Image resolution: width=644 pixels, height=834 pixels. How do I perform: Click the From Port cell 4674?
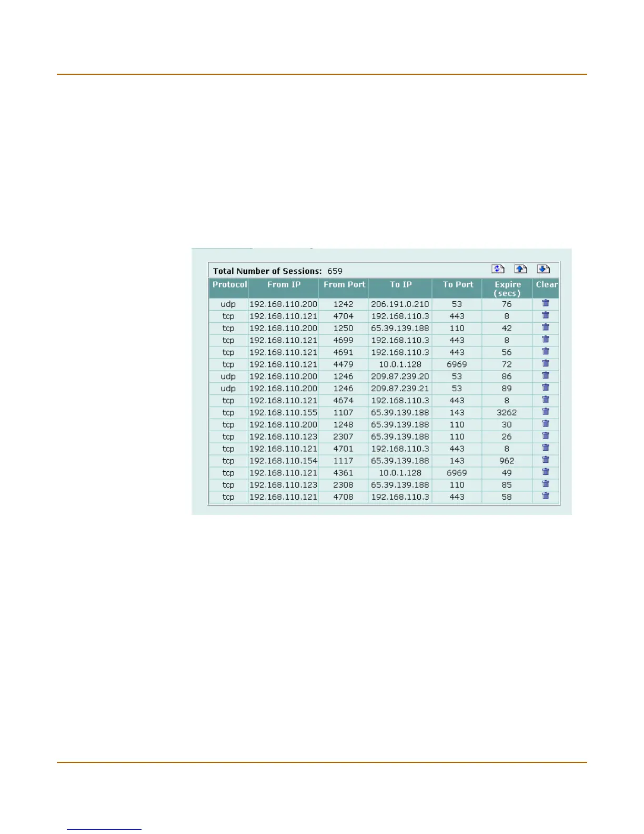[343, 401]
